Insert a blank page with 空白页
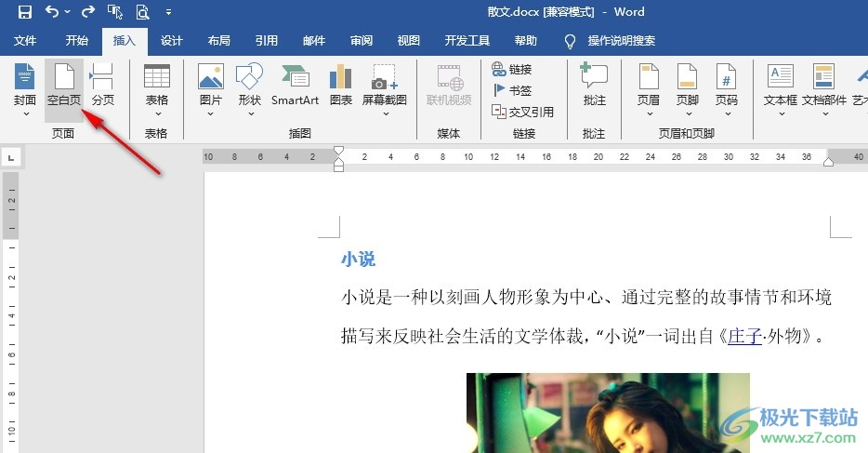Viewport: 868px width, 453px height. (64, 89)
